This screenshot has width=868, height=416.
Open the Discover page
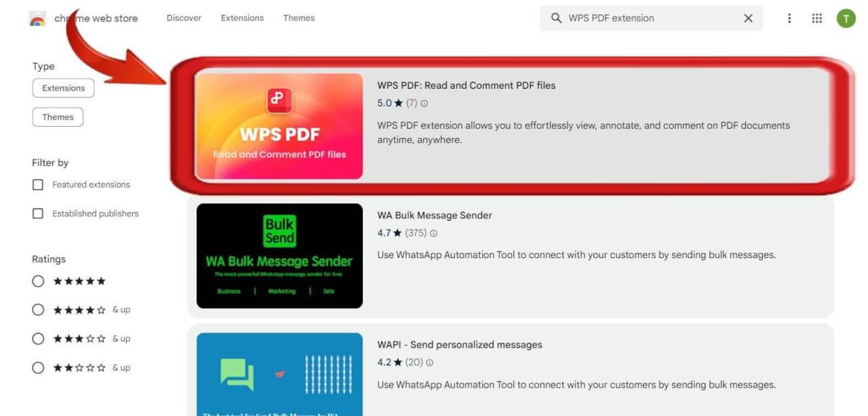click(x=183, y=18)
